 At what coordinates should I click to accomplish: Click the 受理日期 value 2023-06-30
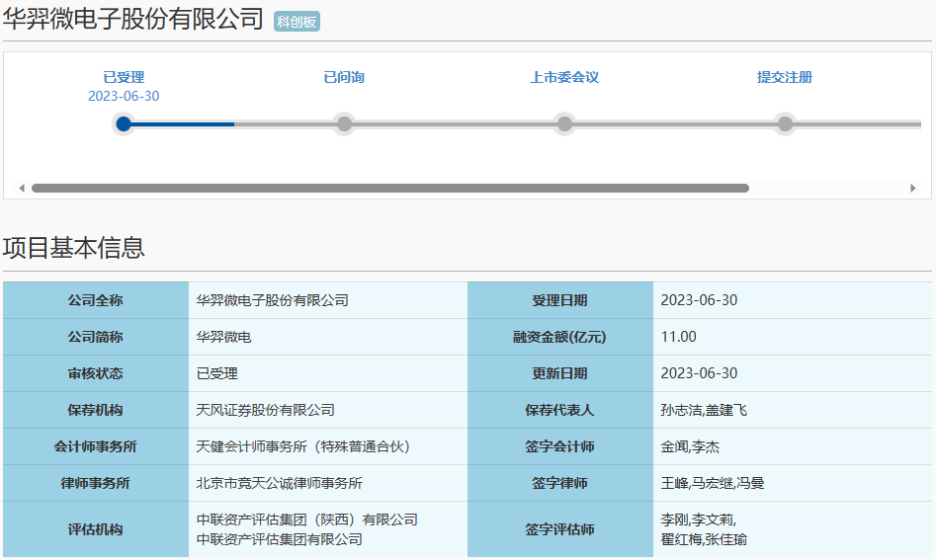pos(699,300)
